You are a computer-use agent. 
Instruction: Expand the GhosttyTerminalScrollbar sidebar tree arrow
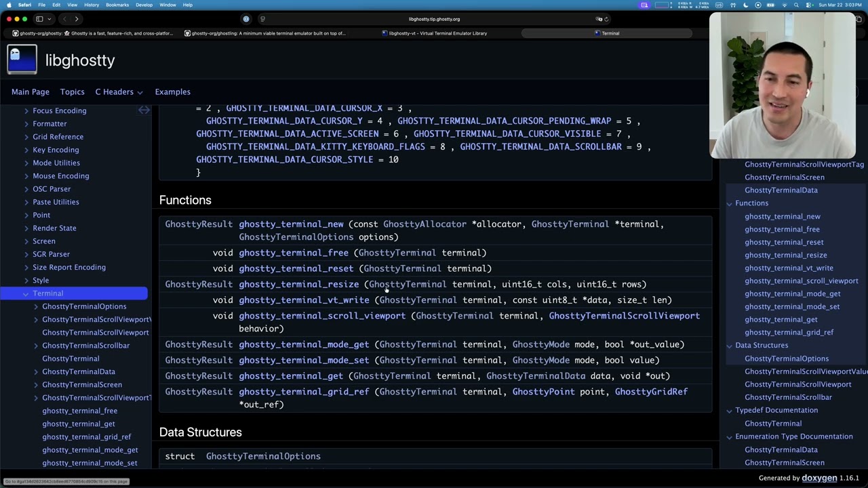36,346
